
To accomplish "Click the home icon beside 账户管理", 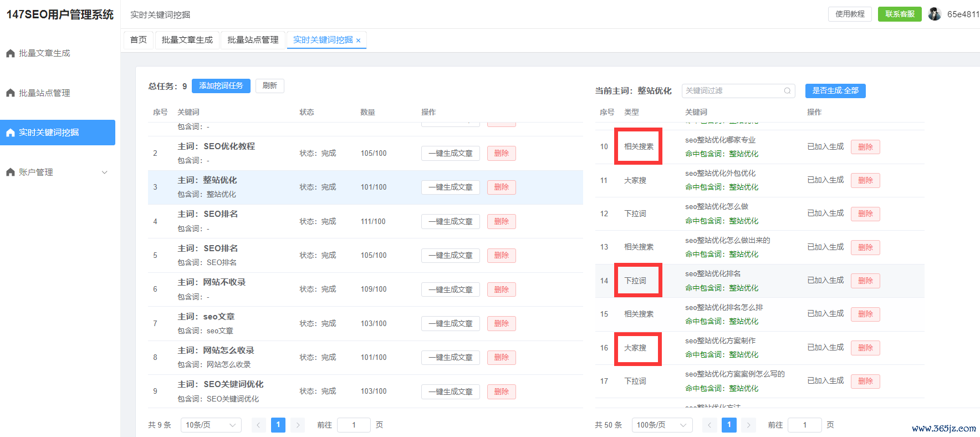I will 10,172.
